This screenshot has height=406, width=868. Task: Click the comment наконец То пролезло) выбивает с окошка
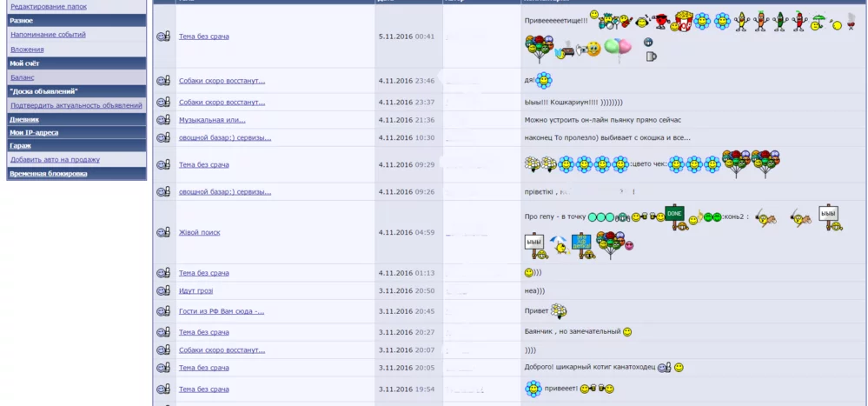pos(607,138)
